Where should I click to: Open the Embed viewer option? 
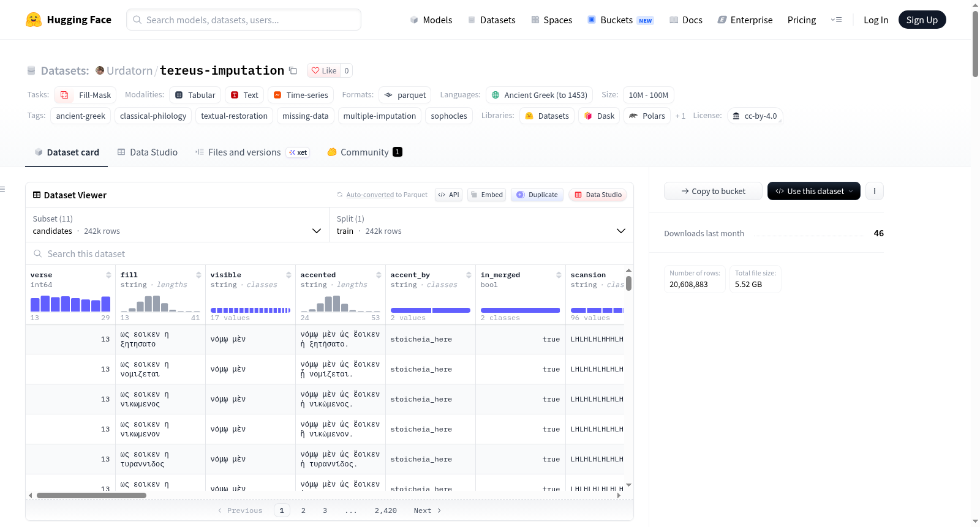(486, 195)
